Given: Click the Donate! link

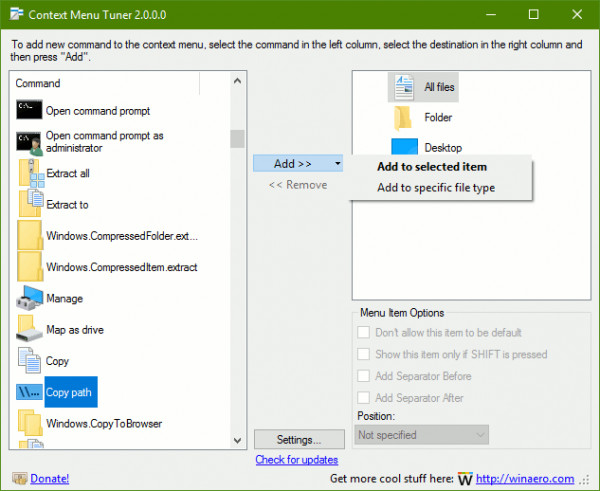Looking at the screenshot, I should 50,478.
